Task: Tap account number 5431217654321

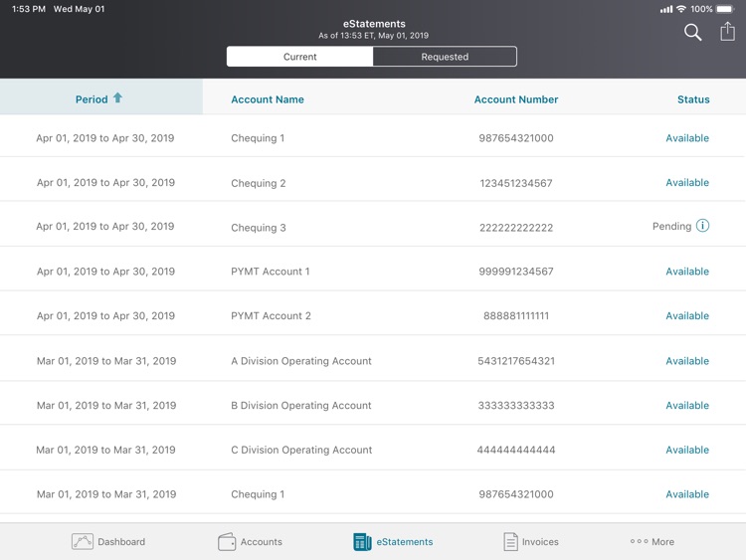Action: [x=516, y=361]
